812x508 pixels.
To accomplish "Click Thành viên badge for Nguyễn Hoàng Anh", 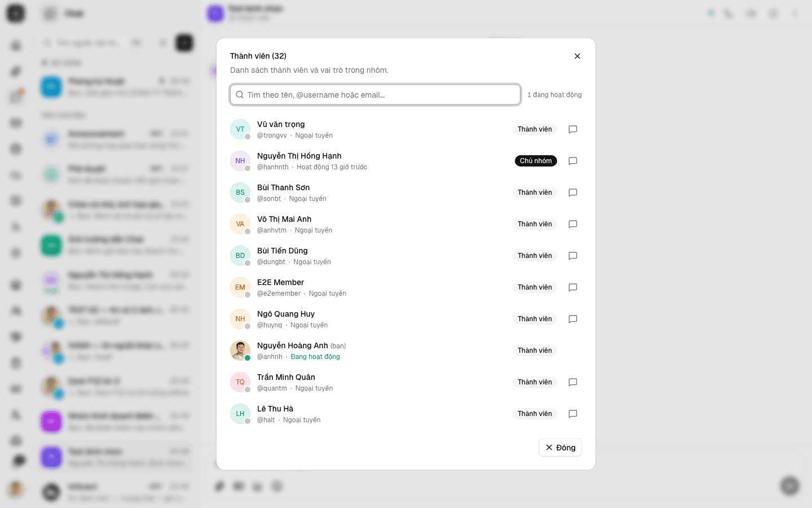I will [x=535, y=351].
